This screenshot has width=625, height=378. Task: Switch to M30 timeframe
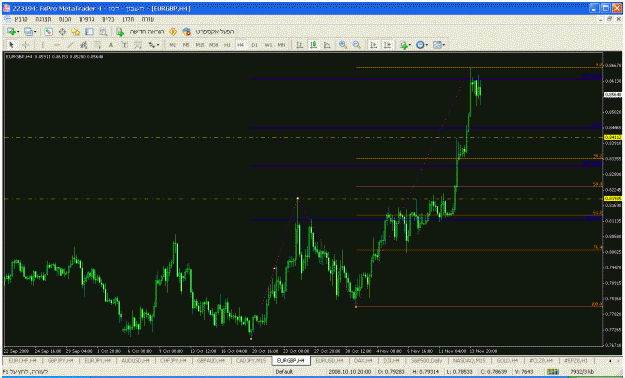[214, 45]
